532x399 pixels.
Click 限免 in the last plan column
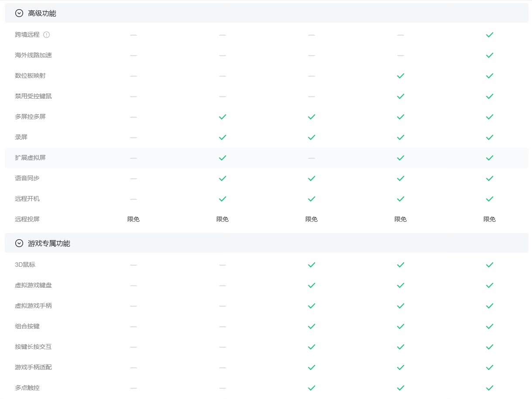[489, 219]
